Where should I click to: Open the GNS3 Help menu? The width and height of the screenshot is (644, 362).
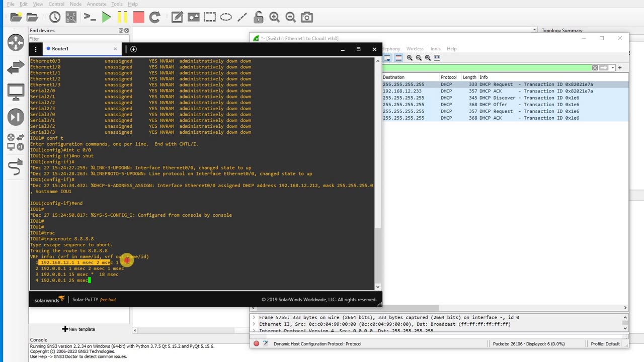133,4
